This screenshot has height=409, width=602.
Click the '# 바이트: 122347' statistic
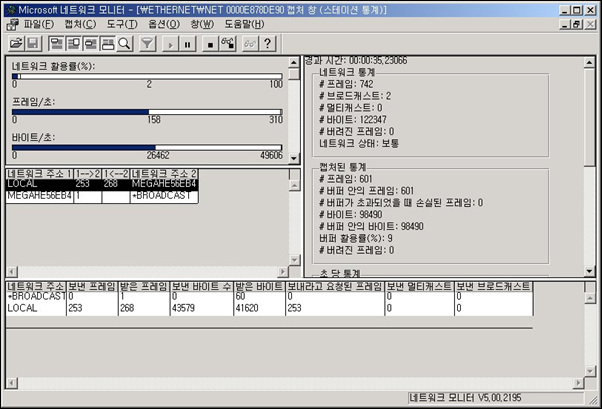(x=353, y=120)
